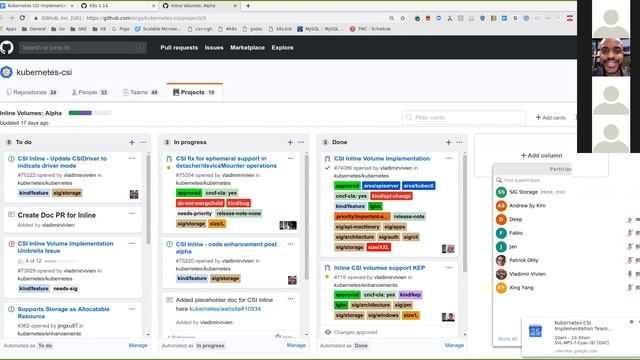Open CSI Inline Update CSIDriver issue link
Viewport: 640px width, 360px height.
click(x=62, y=162)
